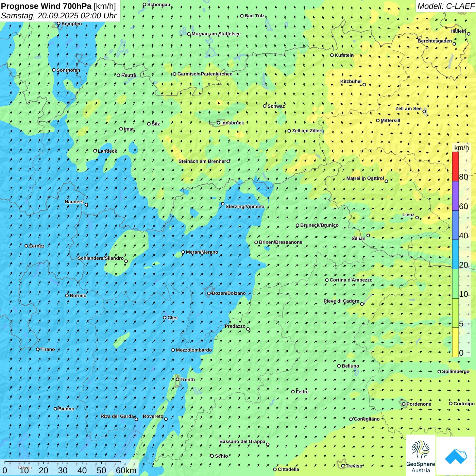Click the '60km' scale bar label
This screenshot has height=476, width=476.
click(x=126, y=470)
